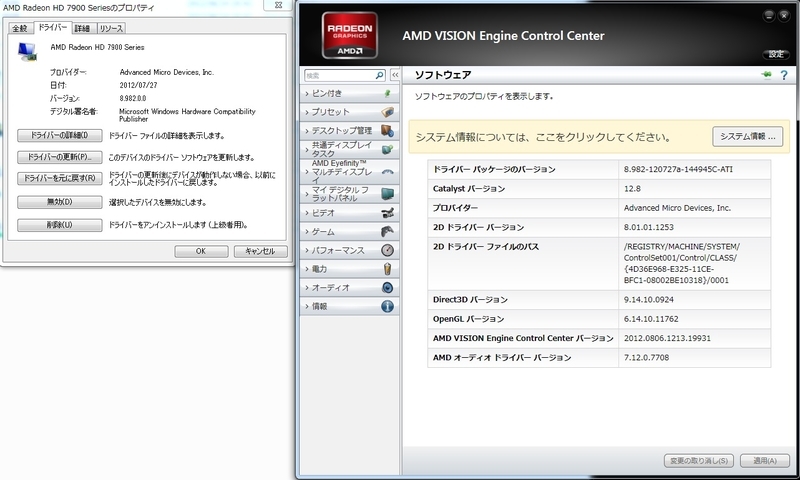800x480 pixels.
Task: Click the OpenGL version 6.14.10.11762
Action: [x=651, y=319]
